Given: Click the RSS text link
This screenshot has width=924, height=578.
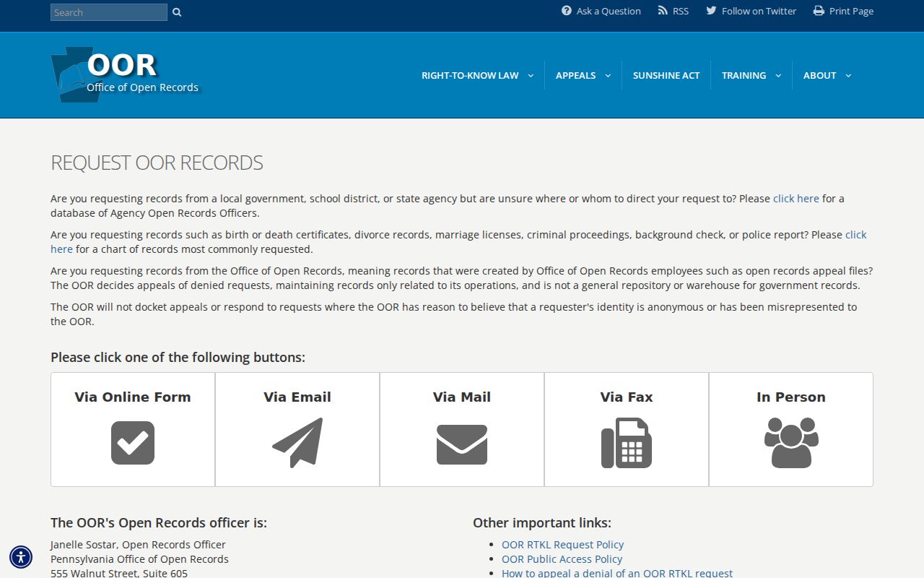Looking at the screenshot, I should (x=681, y=11).
